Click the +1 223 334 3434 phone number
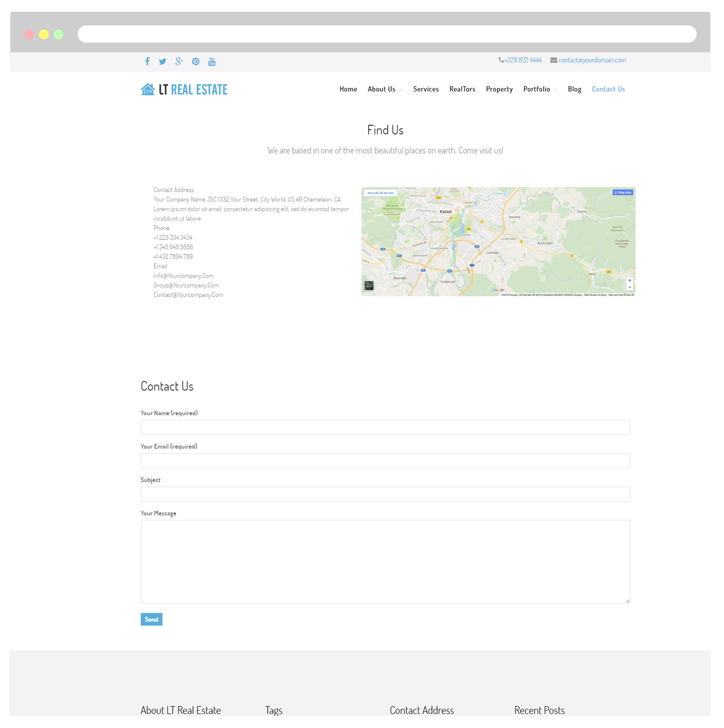Image resolution: width=724 pixels, height=728 pixels. 173,237
